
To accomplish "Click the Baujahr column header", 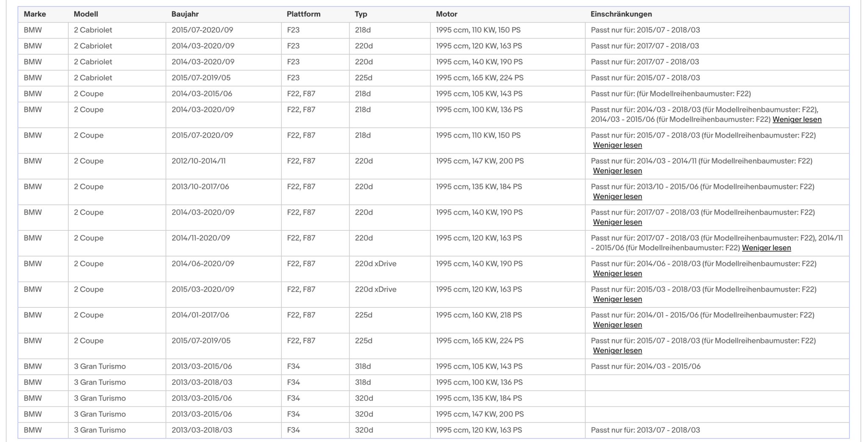I will point(185,14).
